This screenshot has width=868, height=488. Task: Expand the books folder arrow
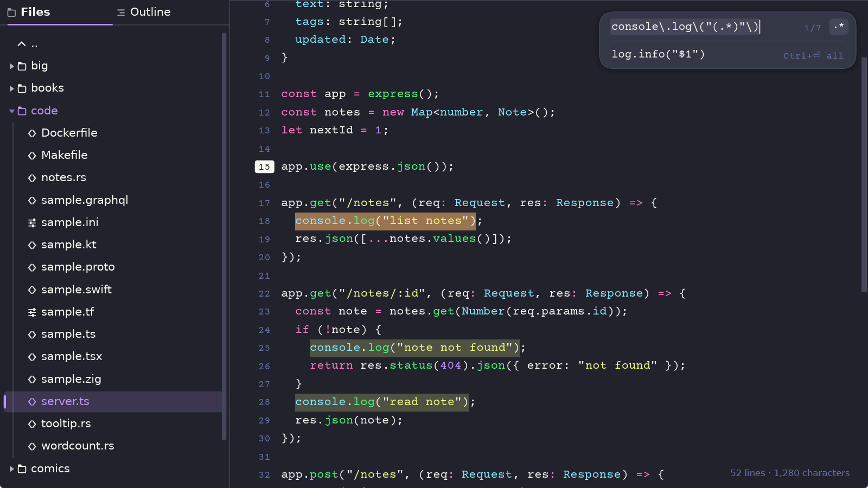pyautogui.click(x=12, y=88)
